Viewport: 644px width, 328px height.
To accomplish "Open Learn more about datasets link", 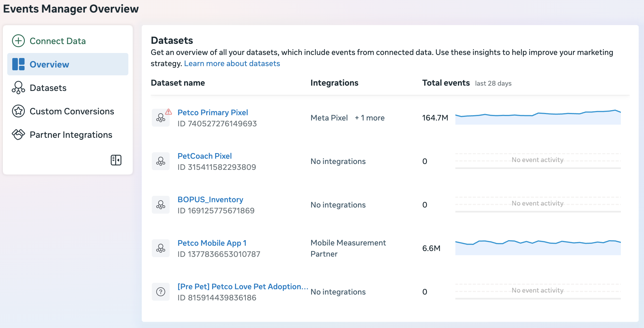I will coord(232,64).
